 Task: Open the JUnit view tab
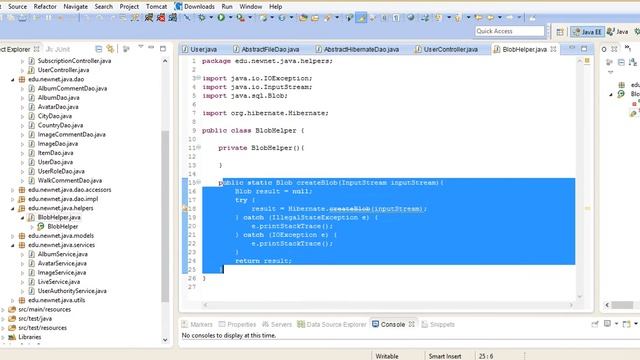pos(58,49)
